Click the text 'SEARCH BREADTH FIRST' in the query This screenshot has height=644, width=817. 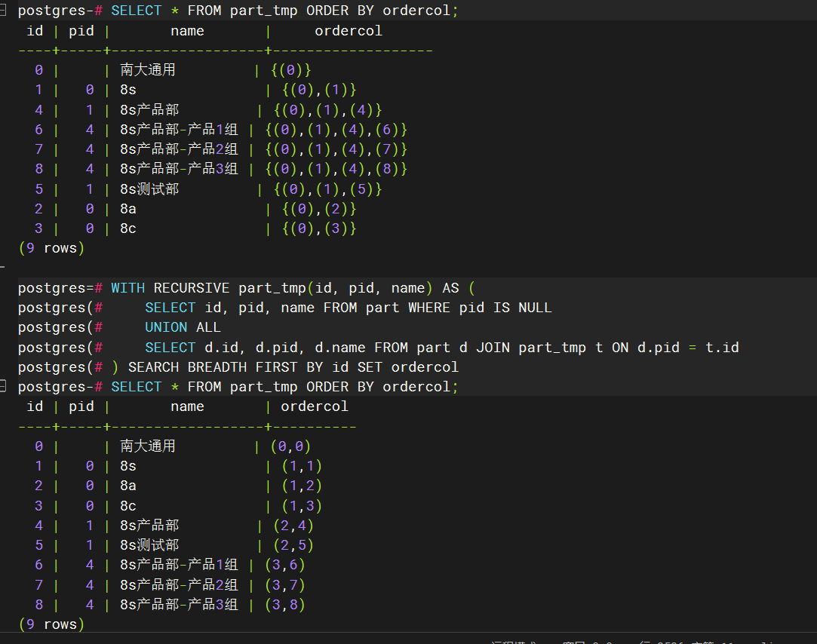(213, 367)
